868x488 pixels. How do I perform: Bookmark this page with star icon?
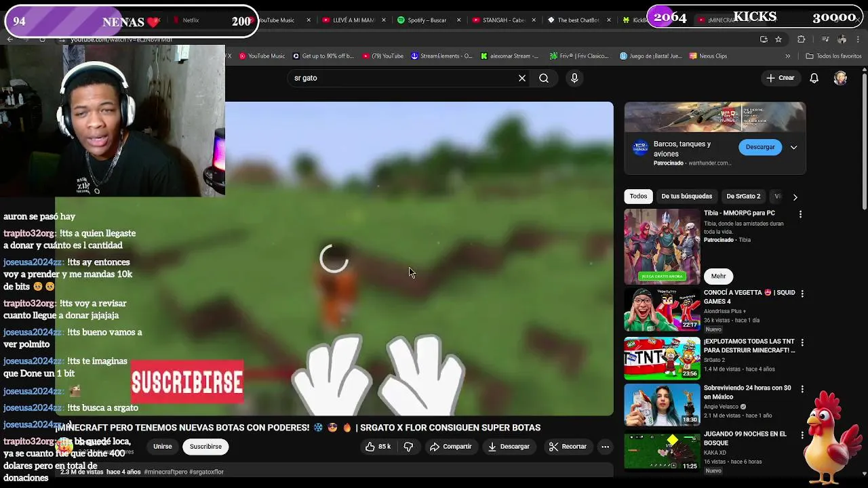(x=778, y=39)
